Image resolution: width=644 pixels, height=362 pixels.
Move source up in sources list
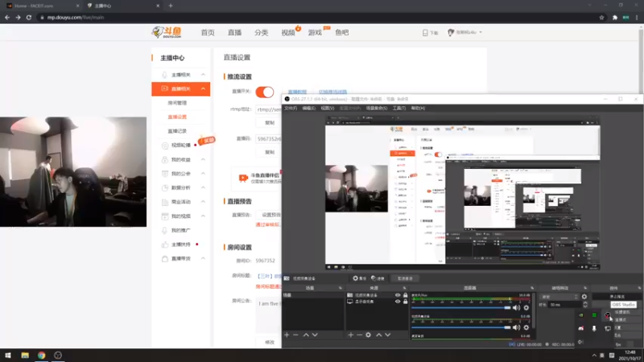point(378,335)
